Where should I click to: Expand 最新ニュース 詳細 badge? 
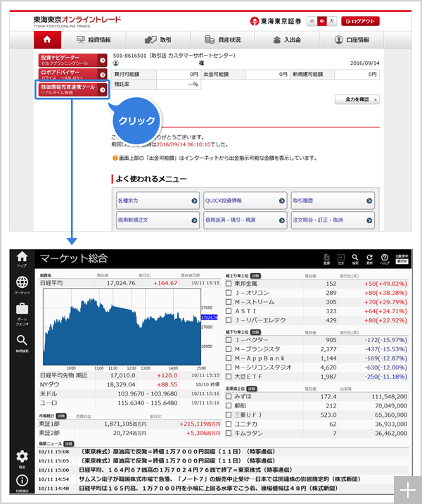point(69,444)
